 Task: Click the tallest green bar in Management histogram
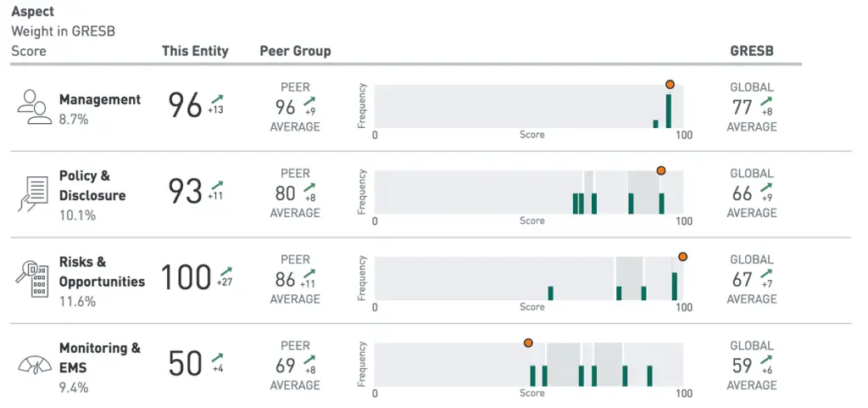point(669,111)
